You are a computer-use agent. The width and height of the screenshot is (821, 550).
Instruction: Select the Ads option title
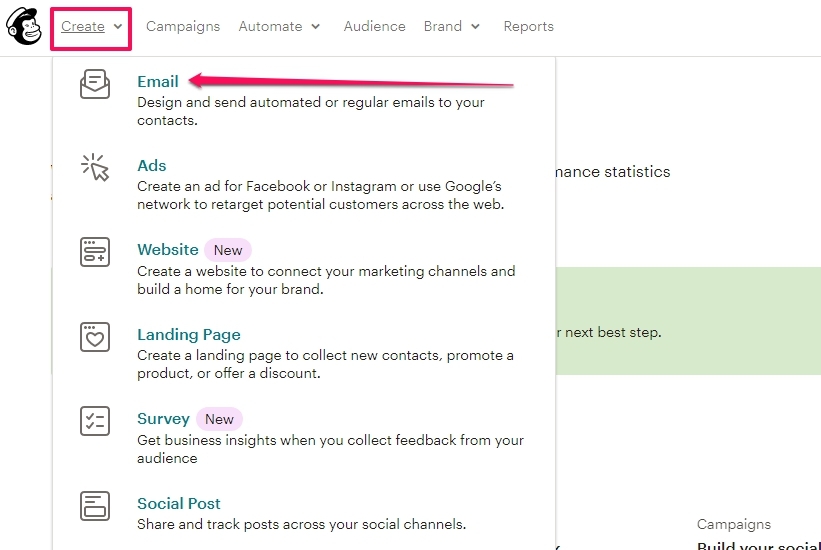[x=151, y=166]
